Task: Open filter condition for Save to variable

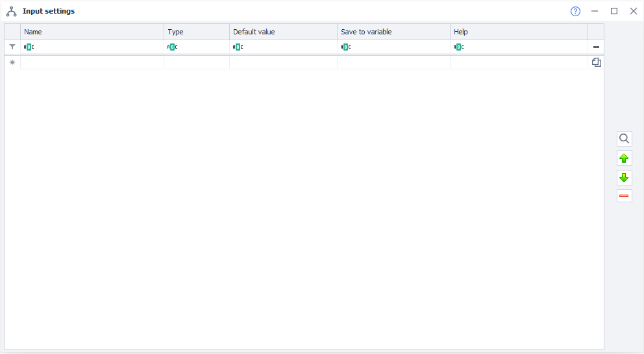Action: pos(345,47)
